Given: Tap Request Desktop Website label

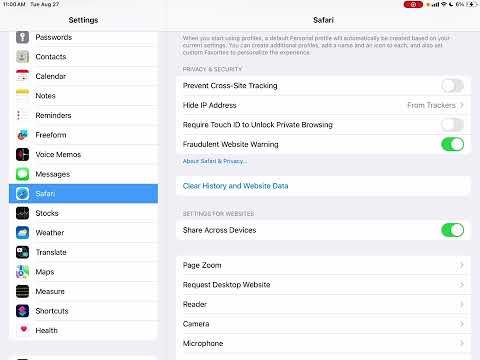Looking at the screenshot, I should point(227,285).
